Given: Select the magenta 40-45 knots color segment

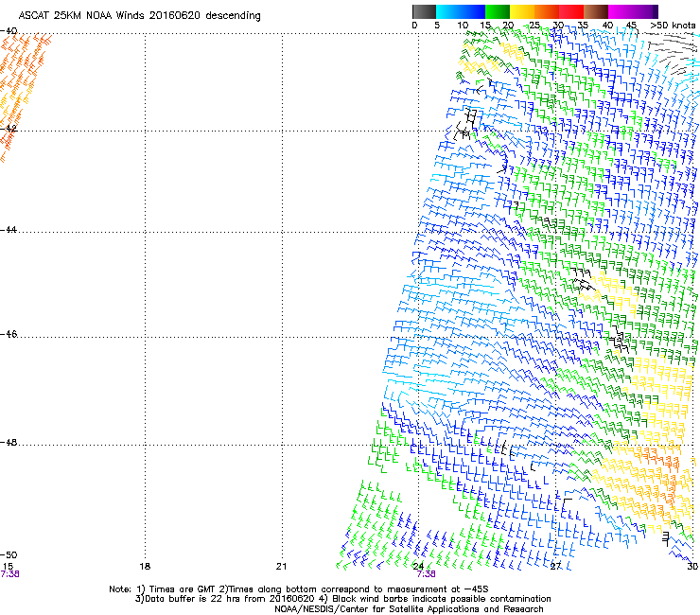Looking at the screenshot, I should pyautogui.click(x=621, y=11).
